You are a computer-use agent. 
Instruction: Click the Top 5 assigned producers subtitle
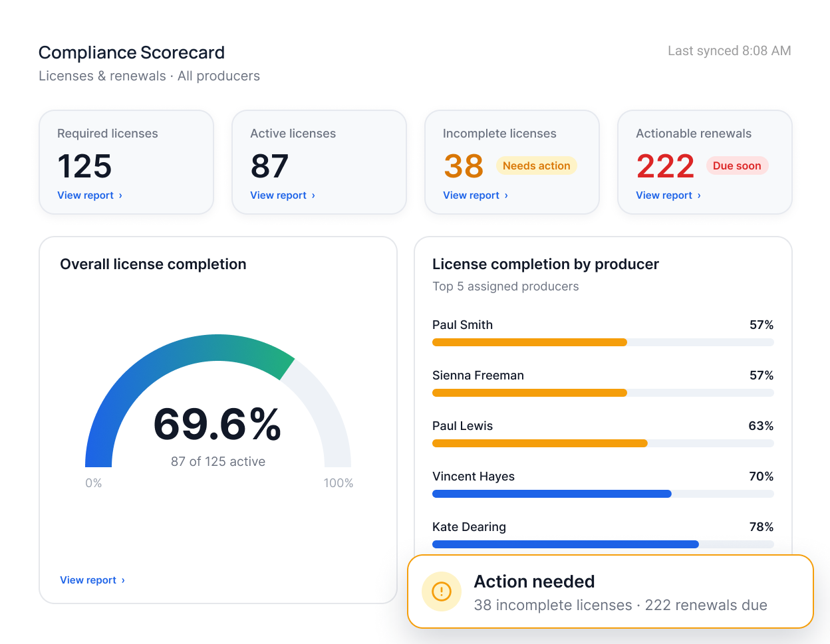click(x=505, y=286)
